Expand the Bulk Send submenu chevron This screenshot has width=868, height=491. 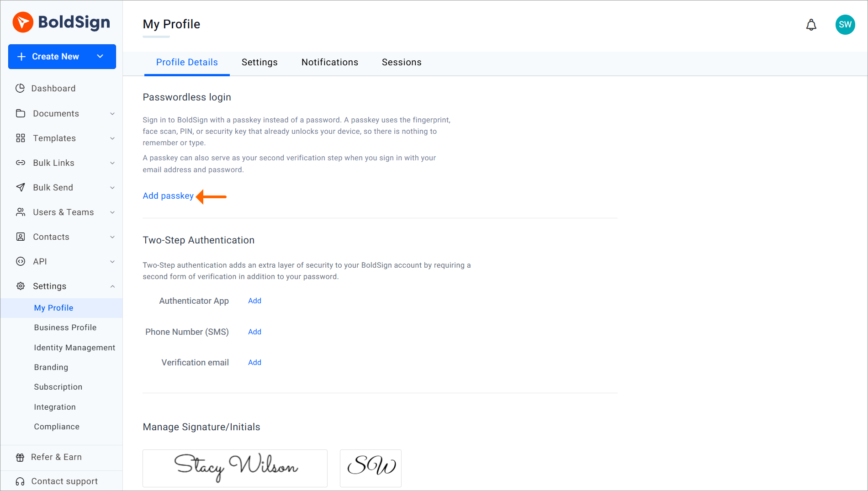112,188
